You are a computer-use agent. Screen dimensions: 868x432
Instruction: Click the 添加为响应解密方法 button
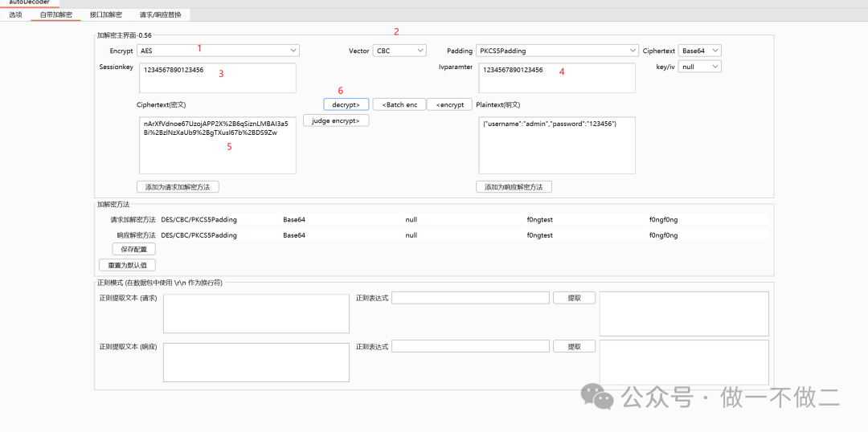(x=514, y=187)
